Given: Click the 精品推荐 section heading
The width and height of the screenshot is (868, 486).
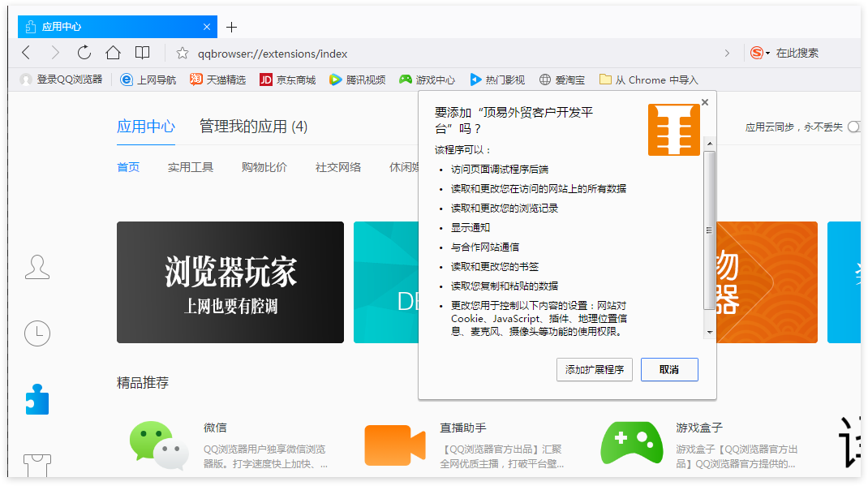Looking at the screenshot, I should tap(143, 382).
